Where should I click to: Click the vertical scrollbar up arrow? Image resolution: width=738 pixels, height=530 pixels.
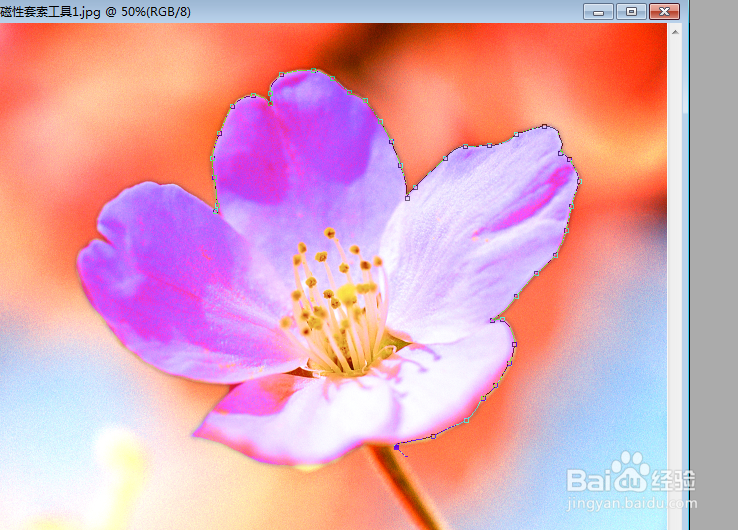(675, 32)
